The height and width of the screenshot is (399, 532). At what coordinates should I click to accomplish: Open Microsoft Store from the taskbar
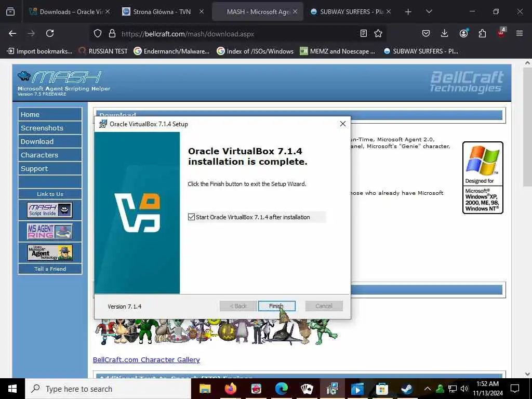pyautogui.click(x=382, y=389)
